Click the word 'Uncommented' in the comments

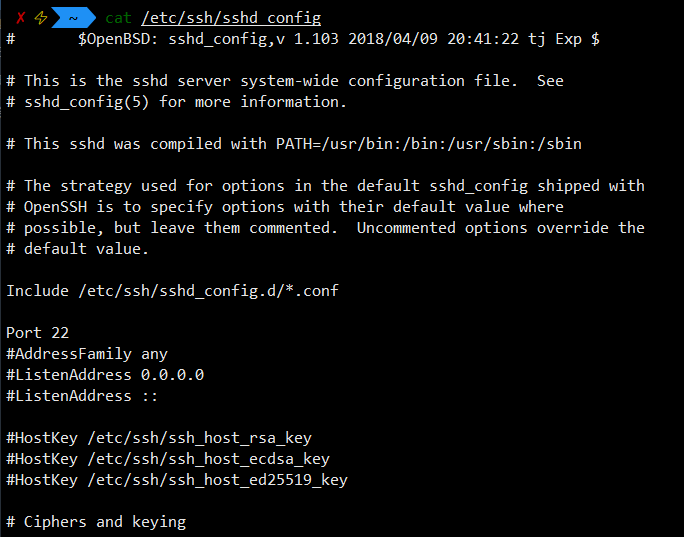click(406, 228)
